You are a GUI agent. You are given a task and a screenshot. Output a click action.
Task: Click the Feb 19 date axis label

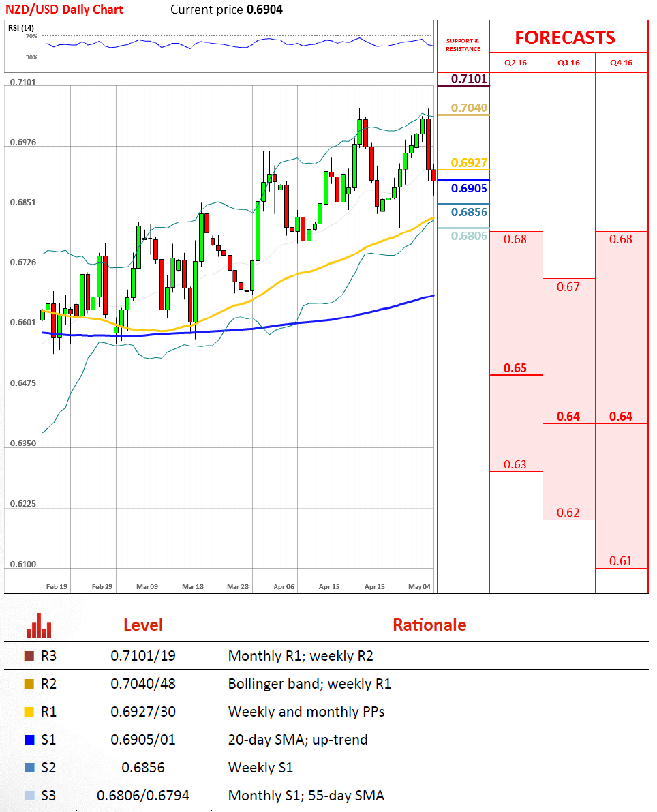point(57,587)
